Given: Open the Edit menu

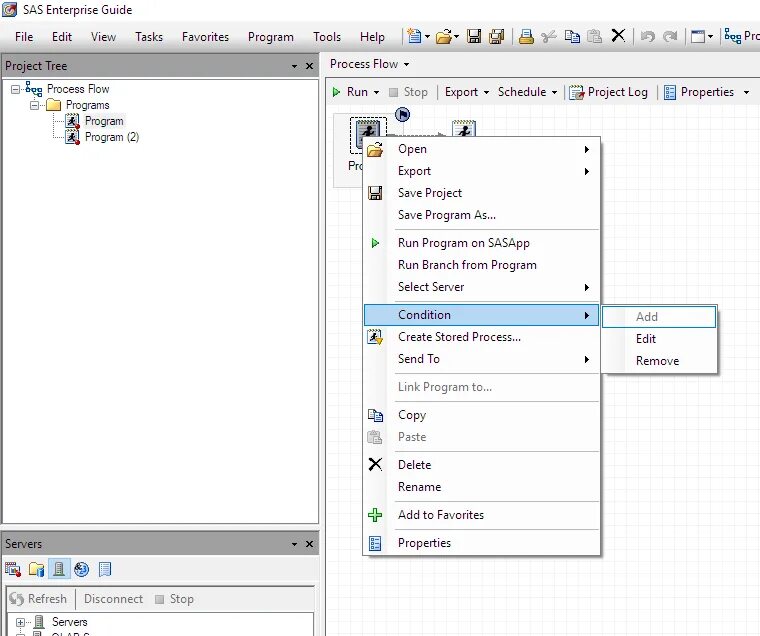Looking at the screenshot, I should pos(62,37).
